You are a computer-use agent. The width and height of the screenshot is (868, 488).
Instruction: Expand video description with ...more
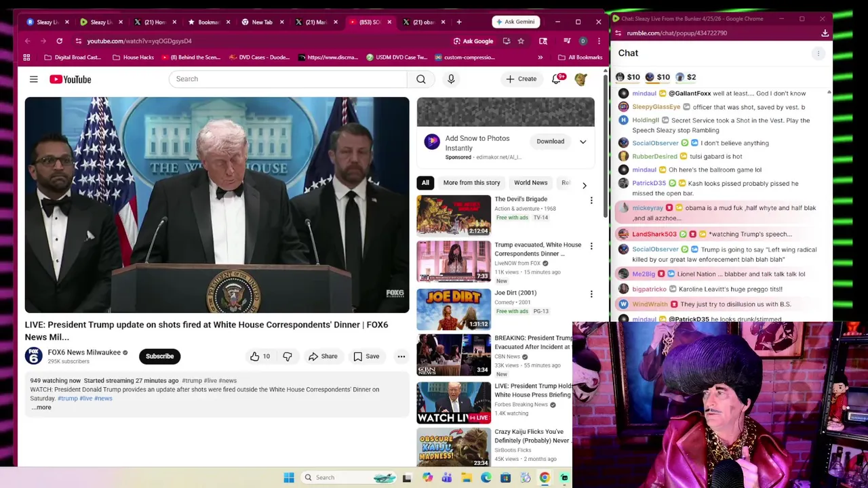click(x=41, y=407)
